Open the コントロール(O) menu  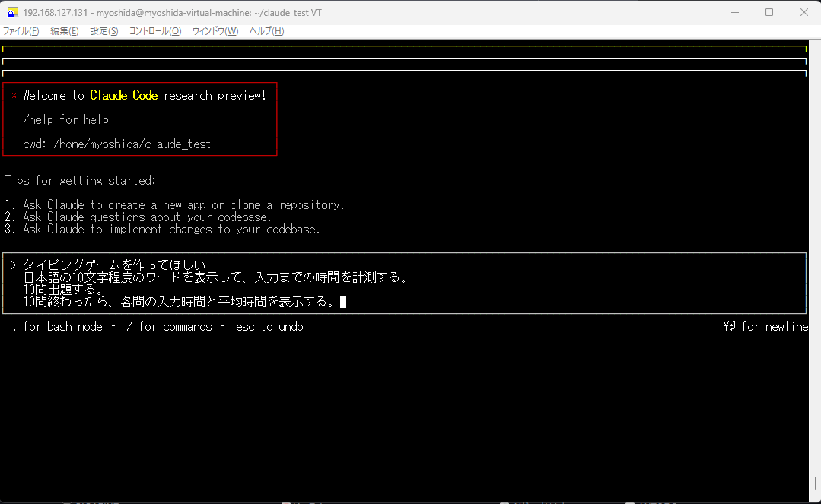pyautogui.click(x=155, y=31)
